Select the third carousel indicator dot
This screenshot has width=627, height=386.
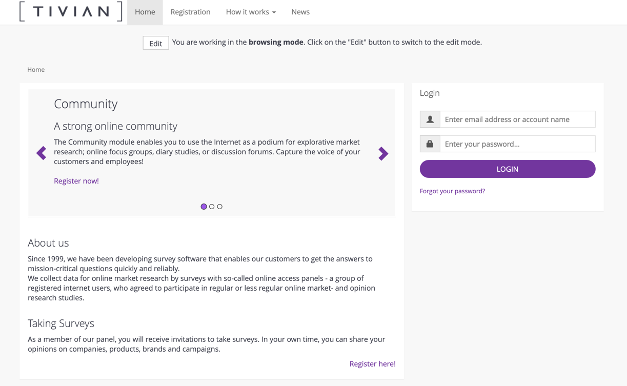220,206
